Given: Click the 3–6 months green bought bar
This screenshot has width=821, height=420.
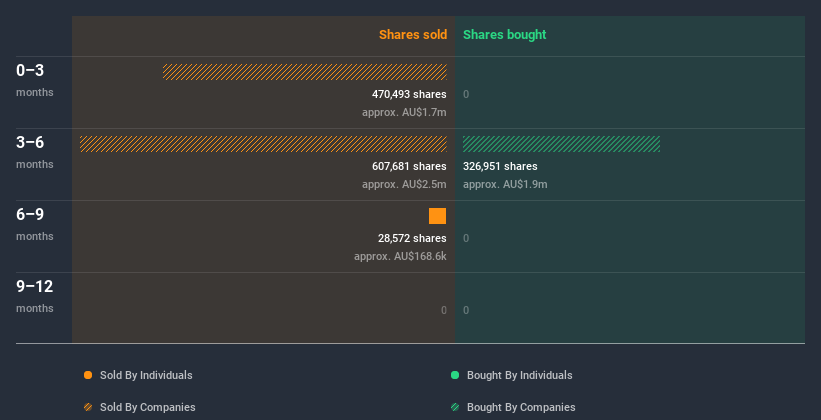Looking at the screenshot, I should pos(561,144).
